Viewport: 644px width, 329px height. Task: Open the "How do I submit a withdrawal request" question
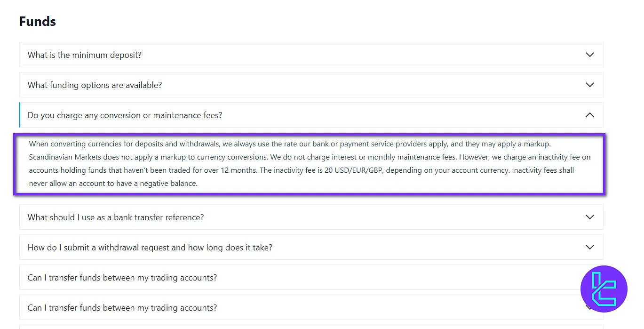pos(150,248)
